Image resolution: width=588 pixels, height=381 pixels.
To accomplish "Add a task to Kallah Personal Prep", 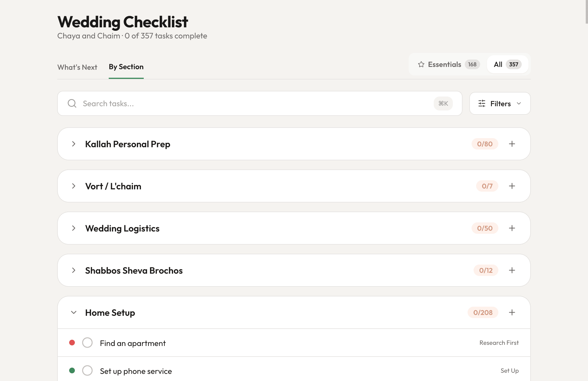I will click(x=512, y=144).
